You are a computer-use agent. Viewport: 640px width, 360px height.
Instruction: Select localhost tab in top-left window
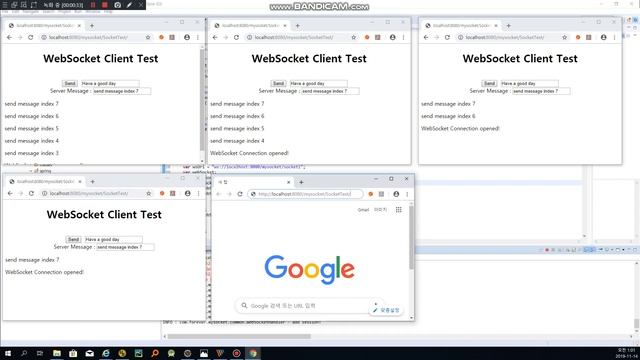click(44, 25)
